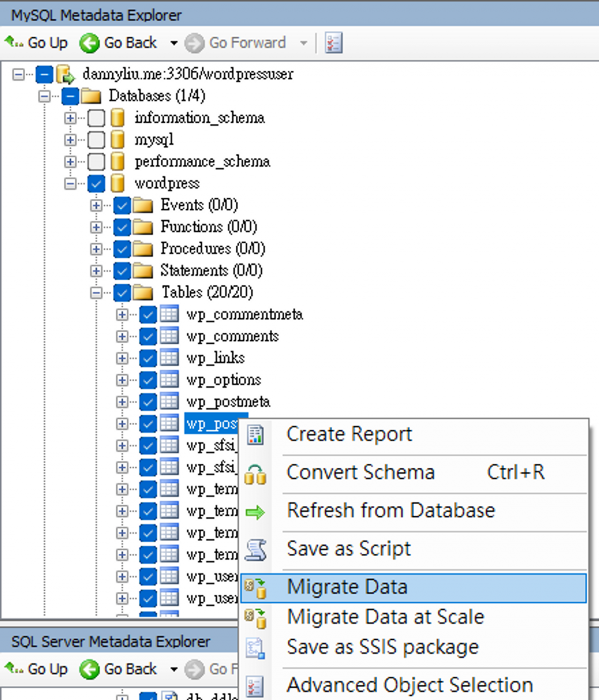This screenshot has height=700, width=599.
Task: Click Go Up in SQL Server Metadata Explorer
Action: point(36,669)
